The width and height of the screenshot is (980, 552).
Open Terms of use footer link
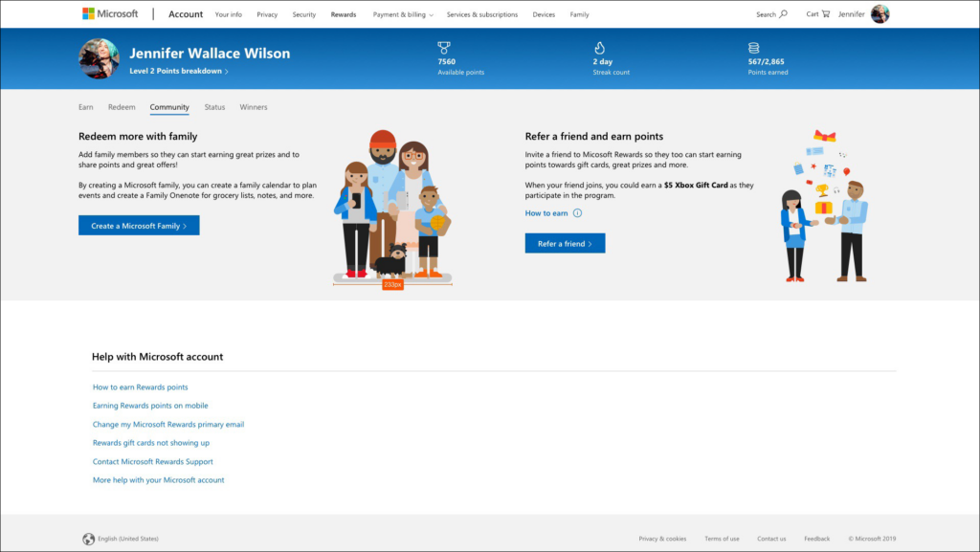[722, 539]
